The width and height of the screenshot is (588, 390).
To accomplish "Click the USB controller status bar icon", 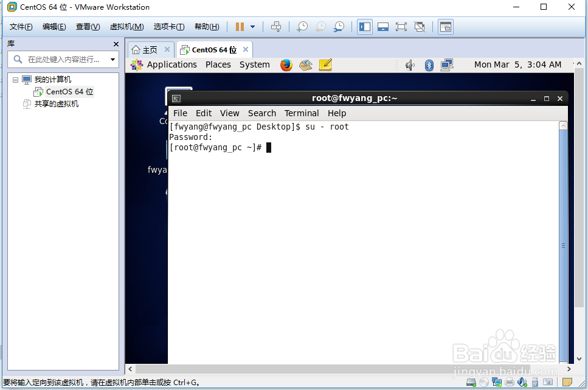I will pos(535,382).
